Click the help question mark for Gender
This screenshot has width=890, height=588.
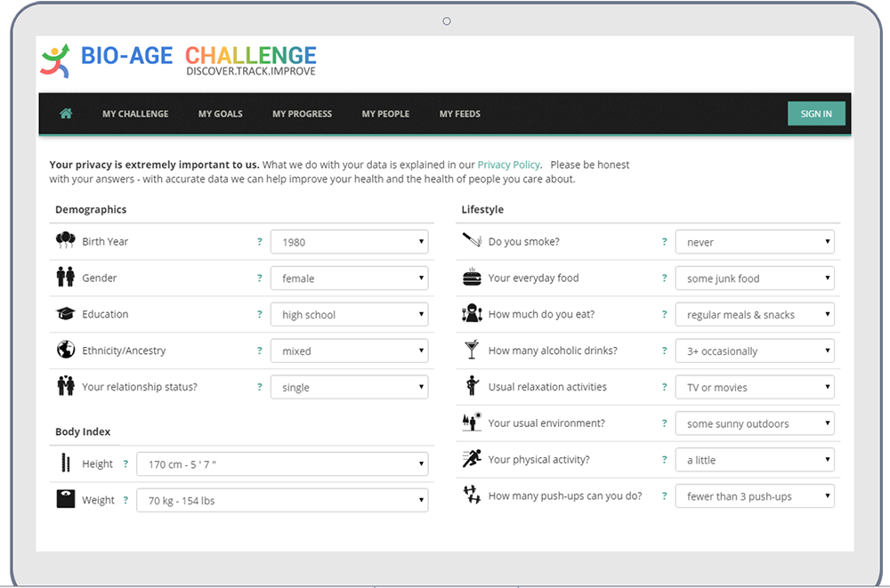pos(259,278)
